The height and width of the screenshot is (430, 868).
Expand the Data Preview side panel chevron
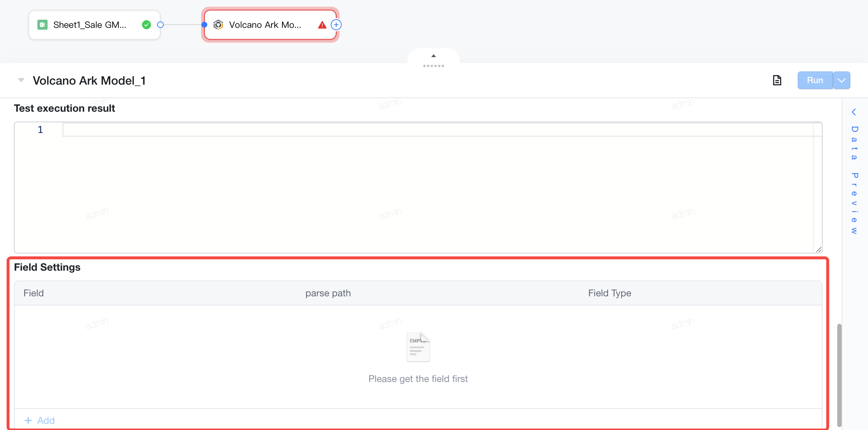click(x=854, y=112)
